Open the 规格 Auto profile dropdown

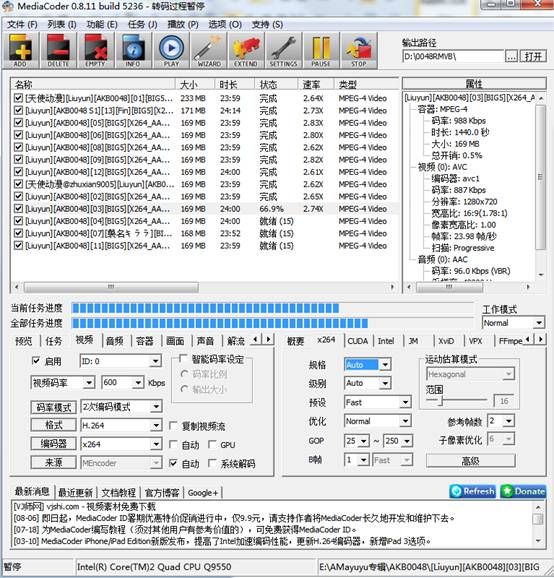pyautogui.click(x=367, y=365)
